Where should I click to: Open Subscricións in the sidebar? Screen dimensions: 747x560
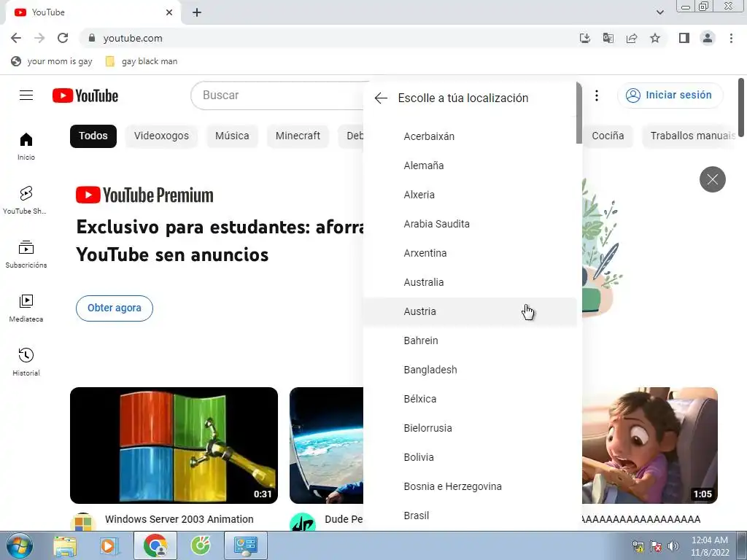[x=26, y=254]
